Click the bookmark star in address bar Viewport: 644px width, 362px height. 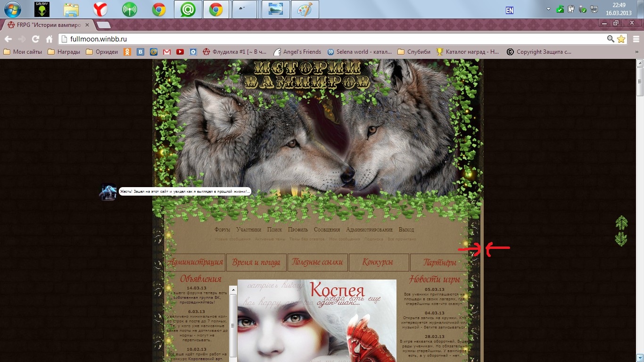click(x=621, y=39)
